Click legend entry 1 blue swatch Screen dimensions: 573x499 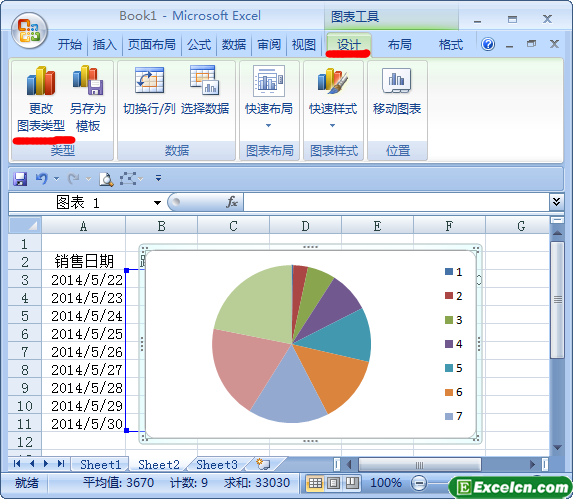click(x=449, y=271)
